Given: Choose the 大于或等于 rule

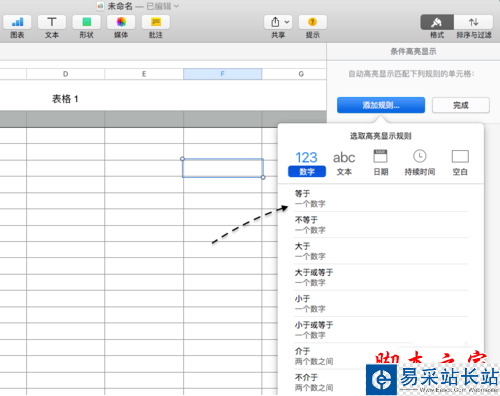Looking at the screenshot, I should click(x=381, y=277).
